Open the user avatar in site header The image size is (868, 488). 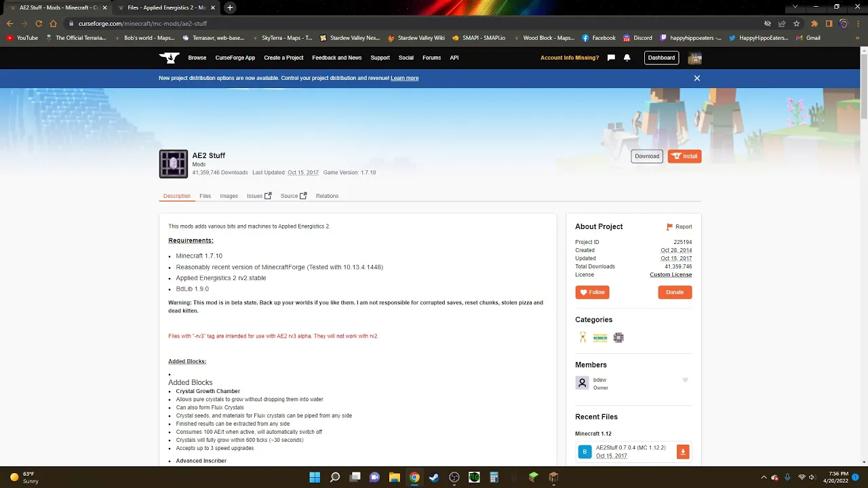point(694,58)
